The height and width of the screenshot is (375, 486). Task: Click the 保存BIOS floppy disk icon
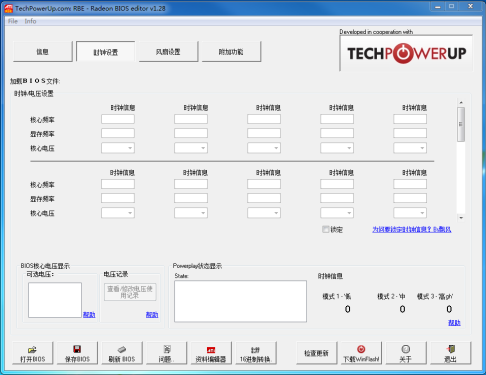pyautogui.click(x=77, y=349)
